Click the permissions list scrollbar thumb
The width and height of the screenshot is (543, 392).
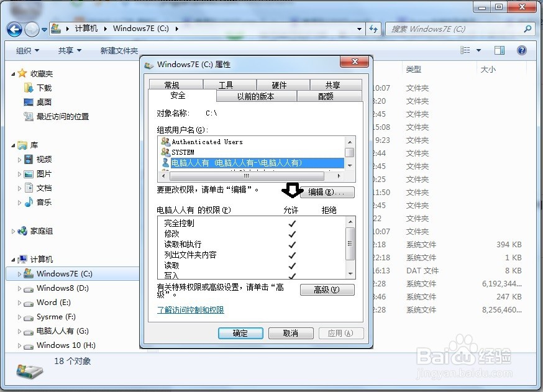(x=350, y=244)
